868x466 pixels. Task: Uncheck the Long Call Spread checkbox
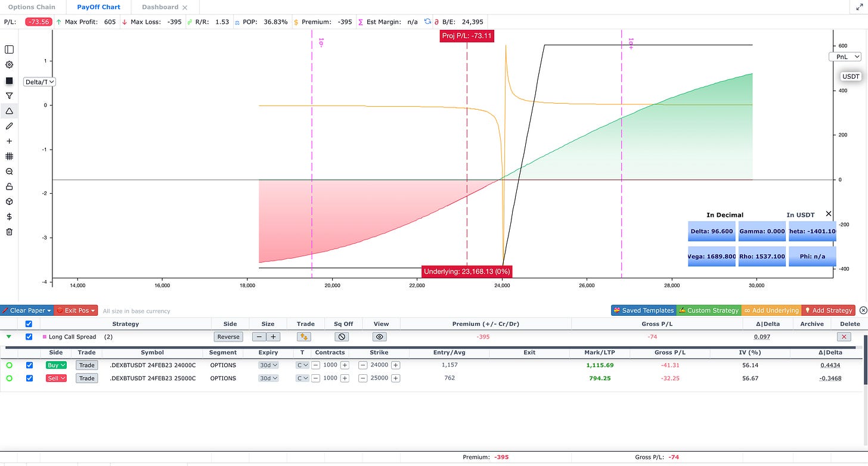29,337
